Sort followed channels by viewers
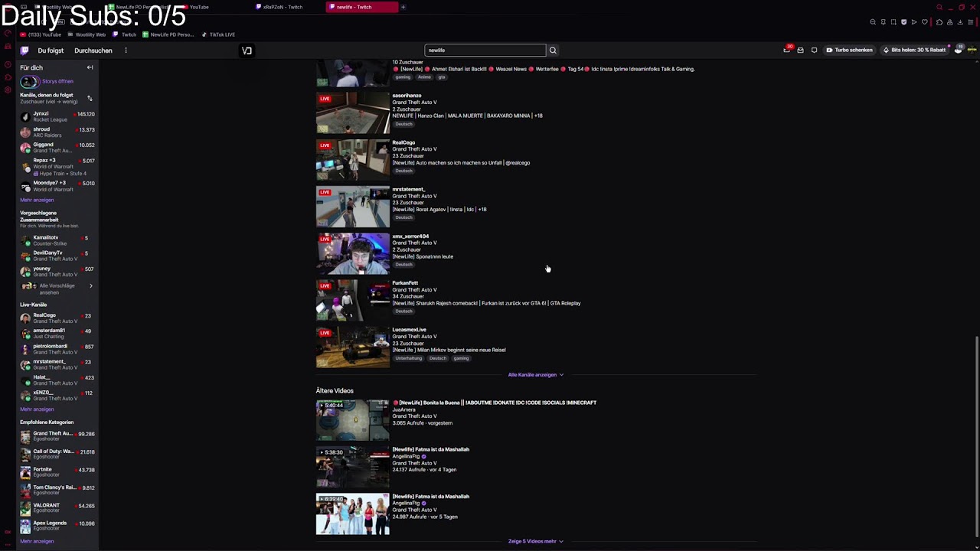 point(90,98)
